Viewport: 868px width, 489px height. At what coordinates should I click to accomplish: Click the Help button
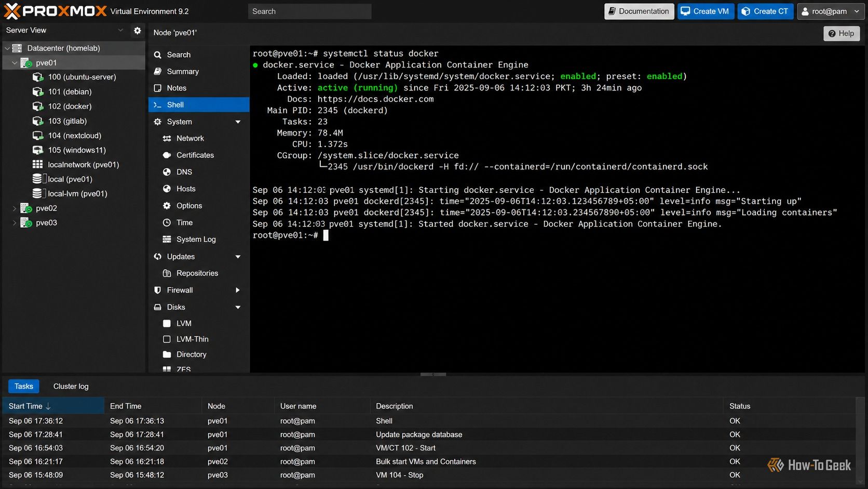(842, 33)
